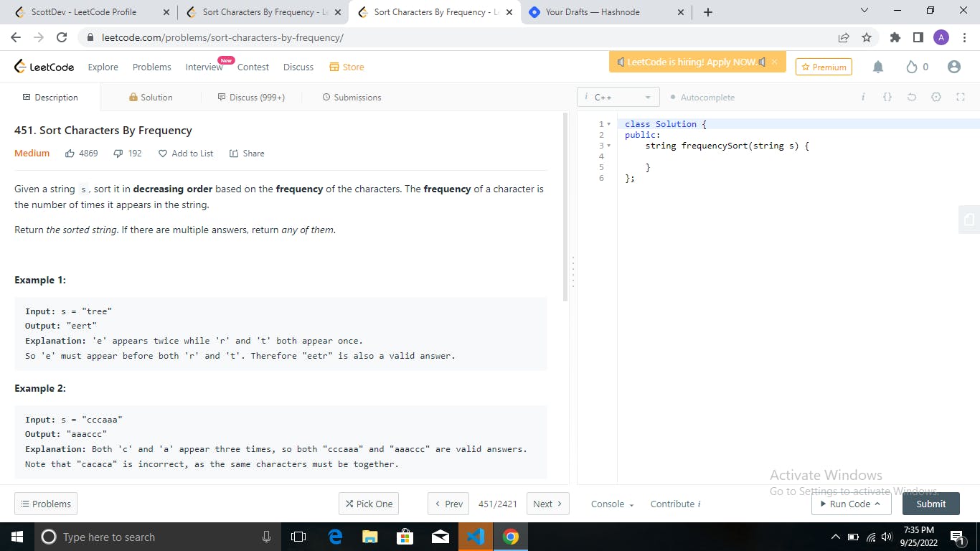Open Contest in the navbar
This screenshot has height=551, width=980.
[253, 67]
